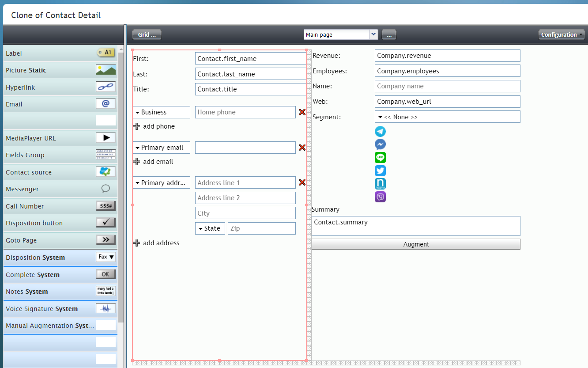Image resolution: width=588 pixels, height=368 pixels.
Task: Choose the Voice Signature waveform icon
Action: tap(106, 308)
